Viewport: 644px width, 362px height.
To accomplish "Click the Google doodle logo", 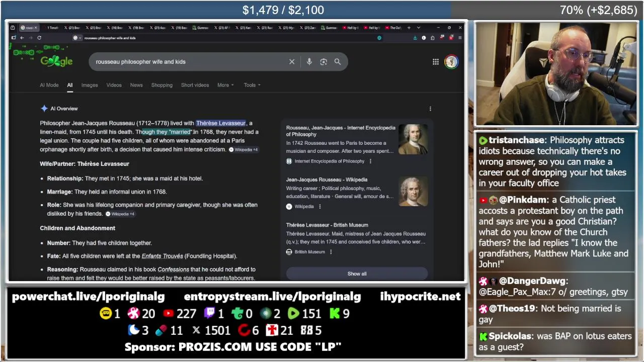I will [x=56, y=61].
